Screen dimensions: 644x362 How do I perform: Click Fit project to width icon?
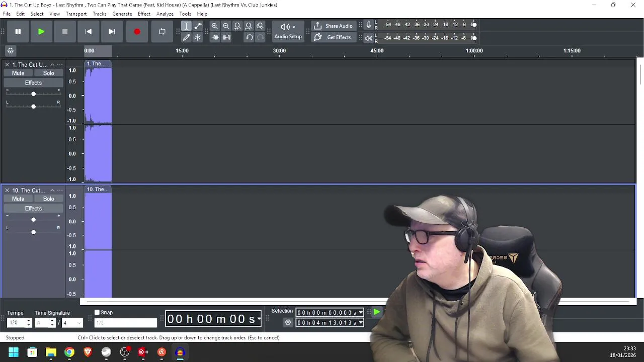click(249, 26)
